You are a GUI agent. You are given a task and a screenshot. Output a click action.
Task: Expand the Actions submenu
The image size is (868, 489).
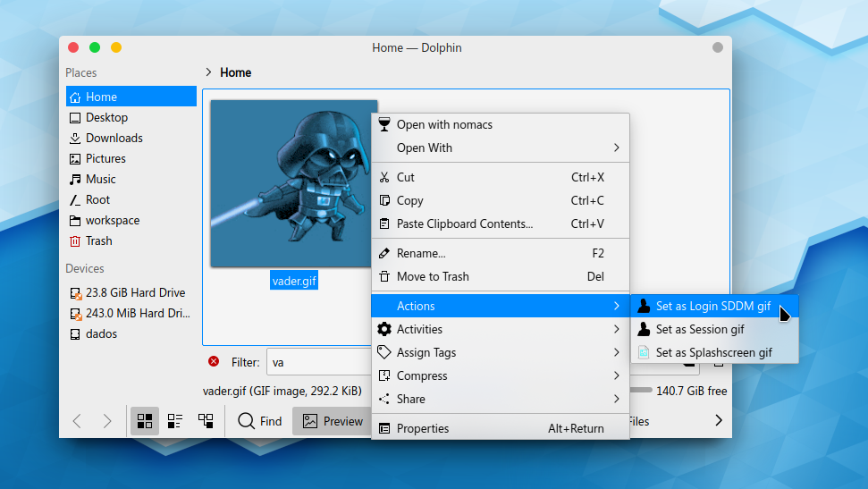[x=501, y=306]
